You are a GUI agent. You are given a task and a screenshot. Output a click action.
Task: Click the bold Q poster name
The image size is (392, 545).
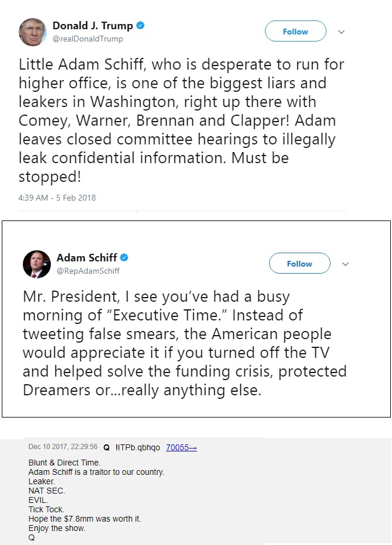point(106,447)
